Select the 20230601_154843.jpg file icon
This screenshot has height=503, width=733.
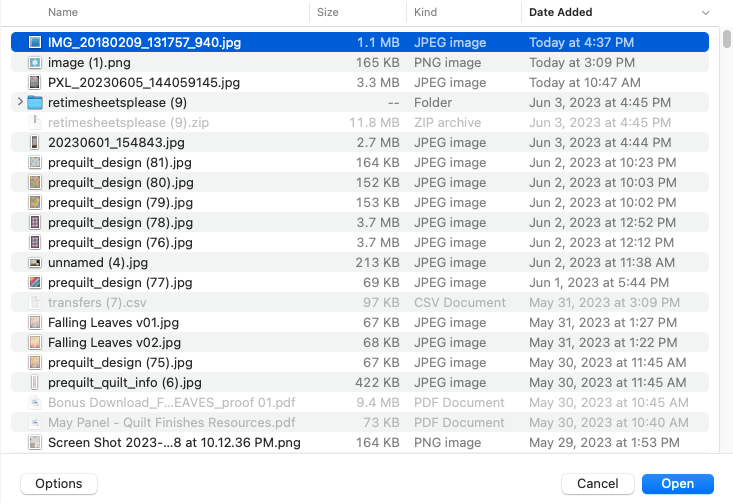coord(35,142)
